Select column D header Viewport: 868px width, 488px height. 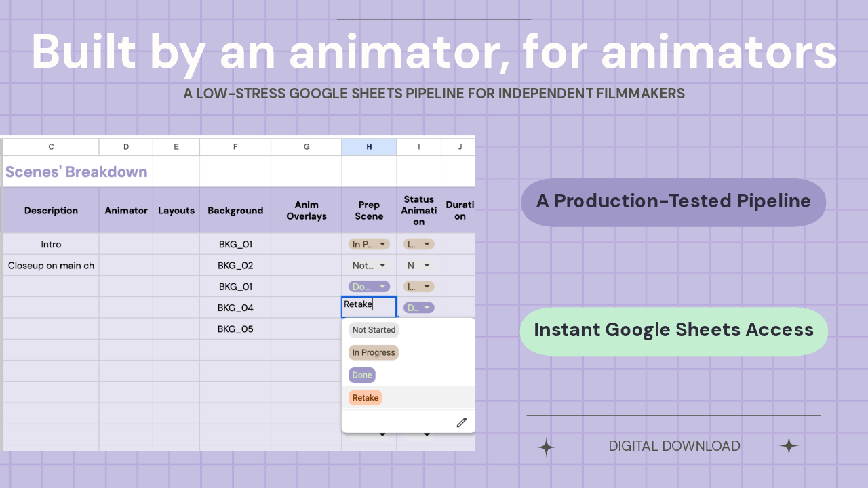pos(126,147)
